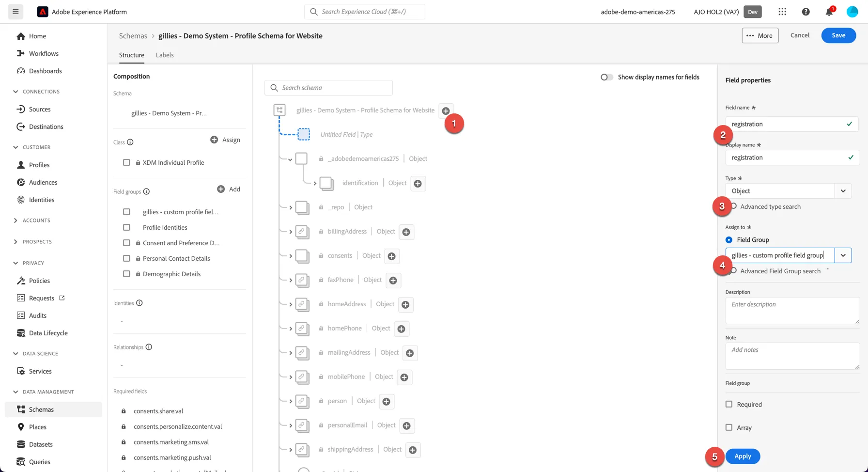This screenshot has height=472, width=868.
Task: Open the Type dropdown
Action: point(843,191)
